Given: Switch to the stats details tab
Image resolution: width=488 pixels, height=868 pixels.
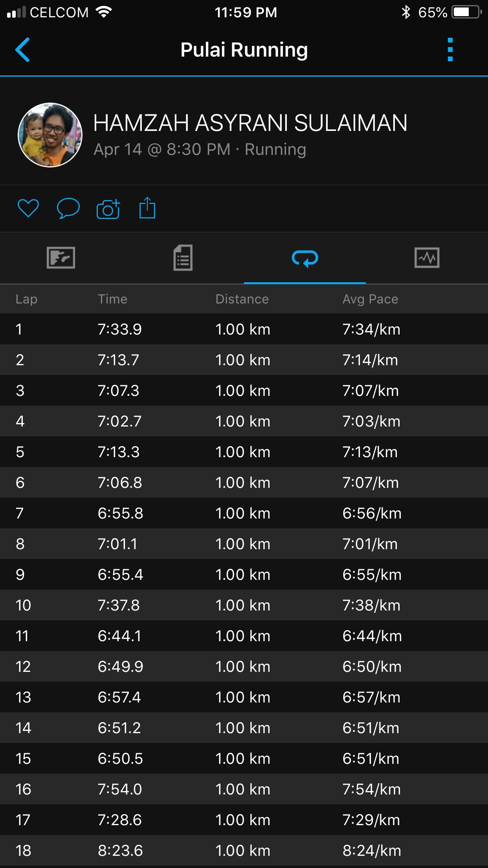Looking at the screenshot, I should pyautogui.click(x=183, y=258).
